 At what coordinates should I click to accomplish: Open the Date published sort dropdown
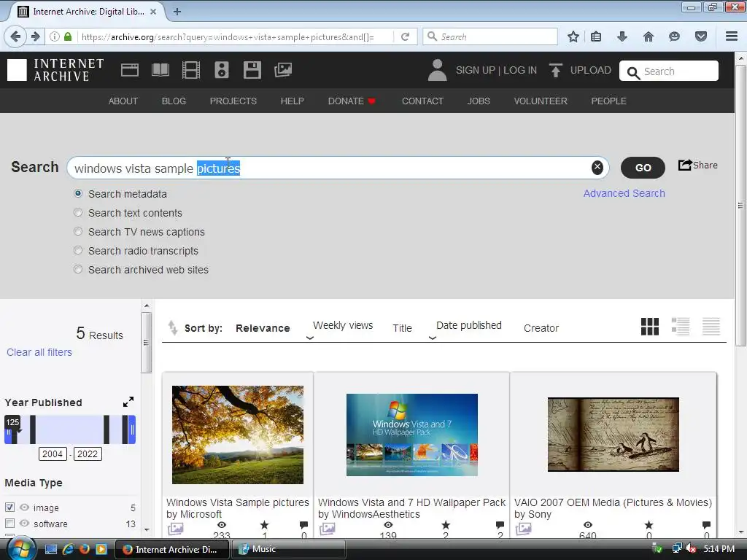433,338
